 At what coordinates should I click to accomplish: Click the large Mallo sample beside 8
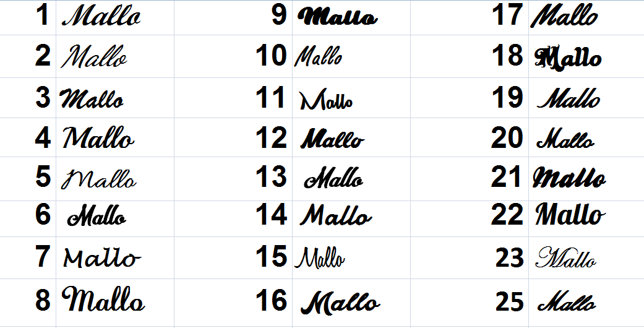tap(103, 299)
